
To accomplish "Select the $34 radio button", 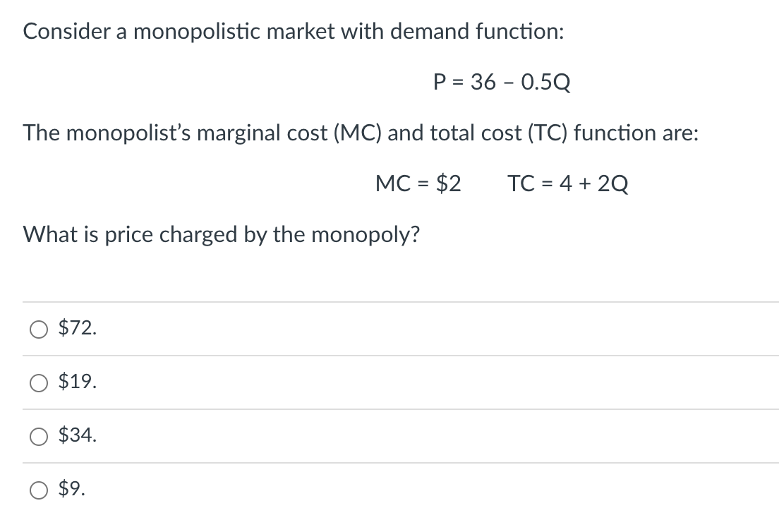I will pos(37,437).
